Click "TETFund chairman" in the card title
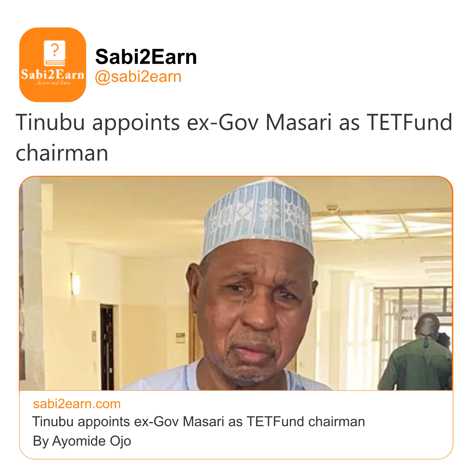 coord(306,422)
